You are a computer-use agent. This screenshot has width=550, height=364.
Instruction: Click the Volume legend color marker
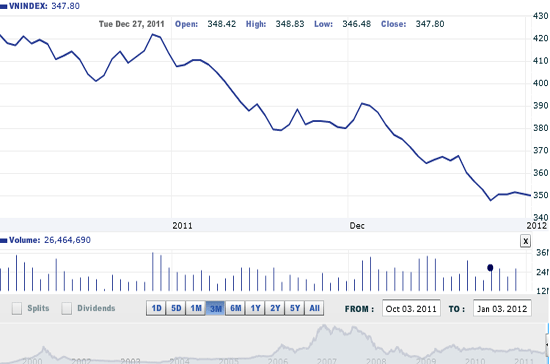(4, 241)
